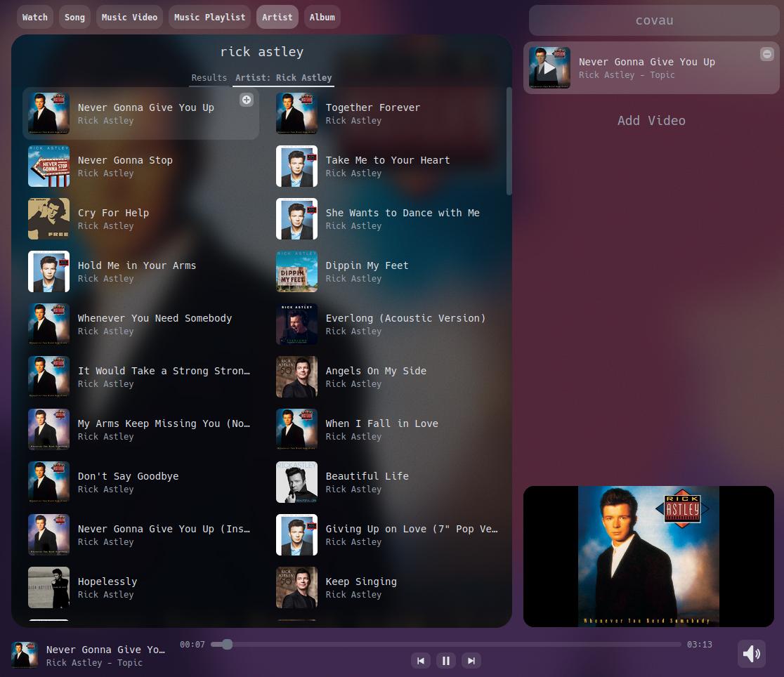
Task: Pause the current song
Action: 446,661
